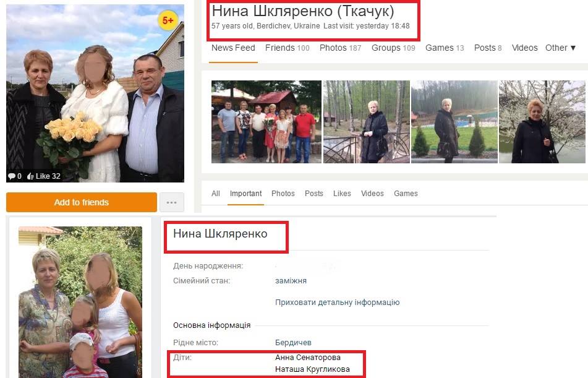Open the group photo thumbnail with red-roofed house

[x=266, y=122]
